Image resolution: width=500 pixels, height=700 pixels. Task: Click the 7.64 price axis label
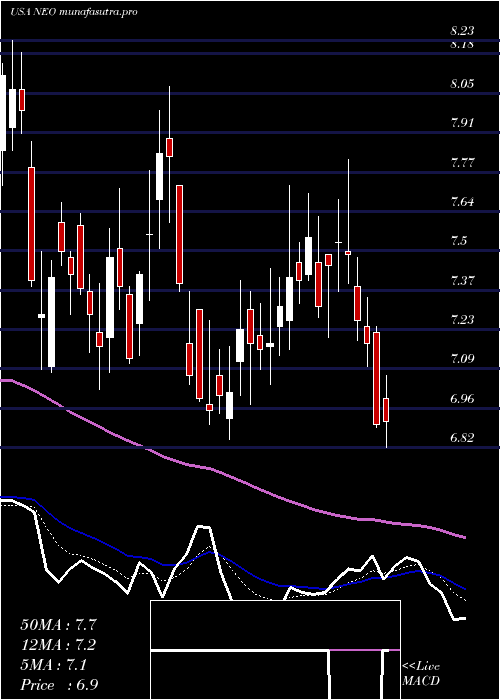pos(462,201)
